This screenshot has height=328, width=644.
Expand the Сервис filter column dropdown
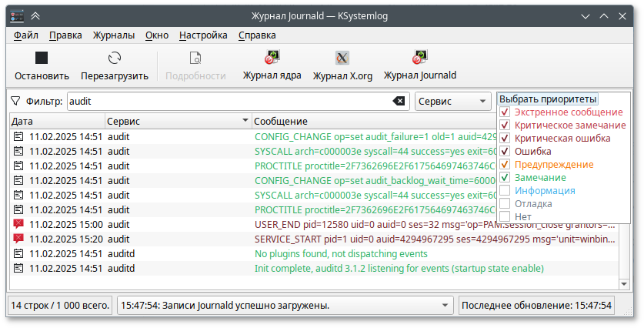(x=452, y=101)
